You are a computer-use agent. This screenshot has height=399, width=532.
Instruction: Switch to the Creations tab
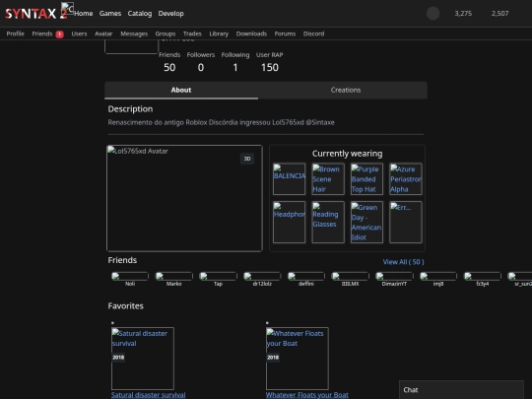pyautogui.click(x=346, y=90)
